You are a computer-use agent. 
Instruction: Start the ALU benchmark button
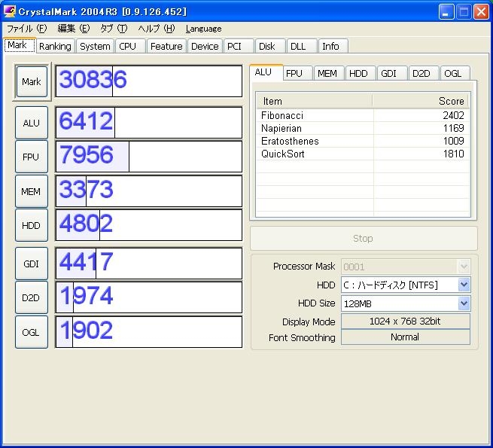[x=32, y=123]
